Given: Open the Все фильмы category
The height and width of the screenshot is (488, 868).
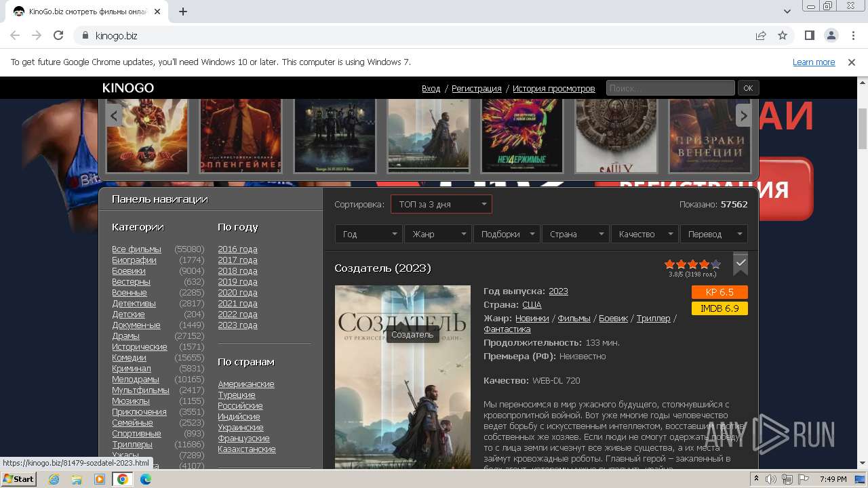Looking at the screenshot, I should click(x=136, y=249).
